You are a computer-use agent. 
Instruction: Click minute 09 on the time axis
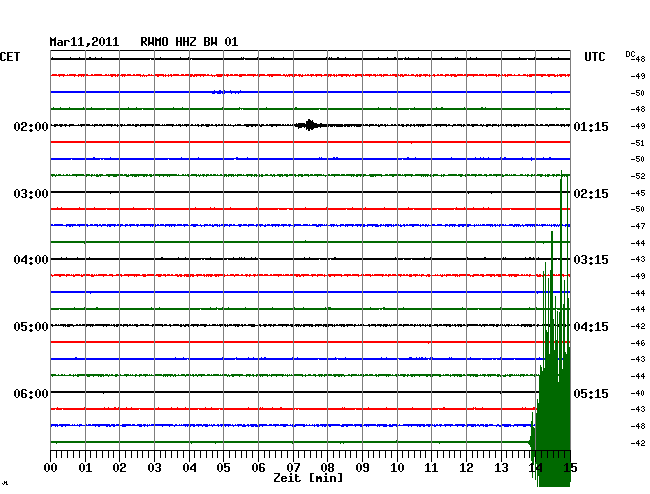[362, 467]
